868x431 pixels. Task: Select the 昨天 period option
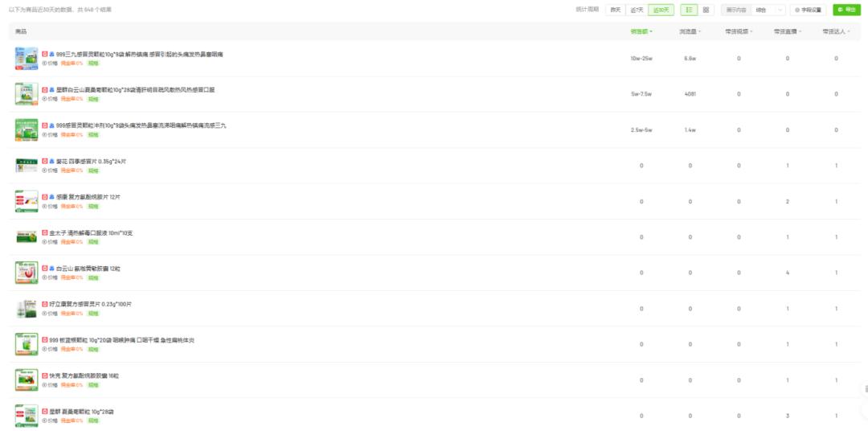(x=615, y=10)
